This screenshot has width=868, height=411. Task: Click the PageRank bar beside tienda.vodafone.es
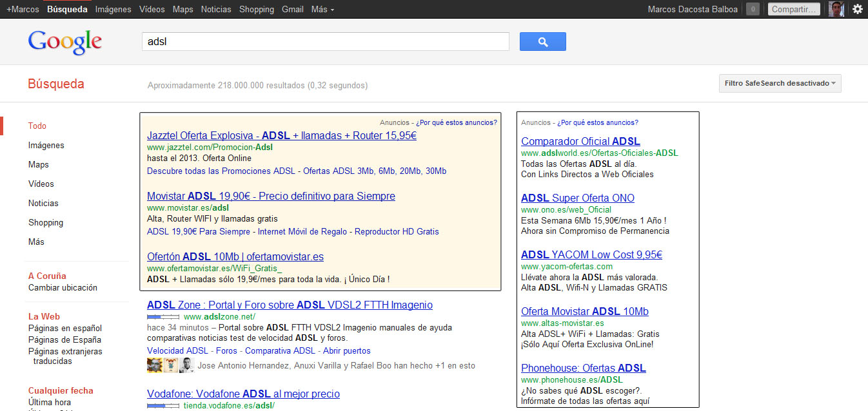coord(163,406)
